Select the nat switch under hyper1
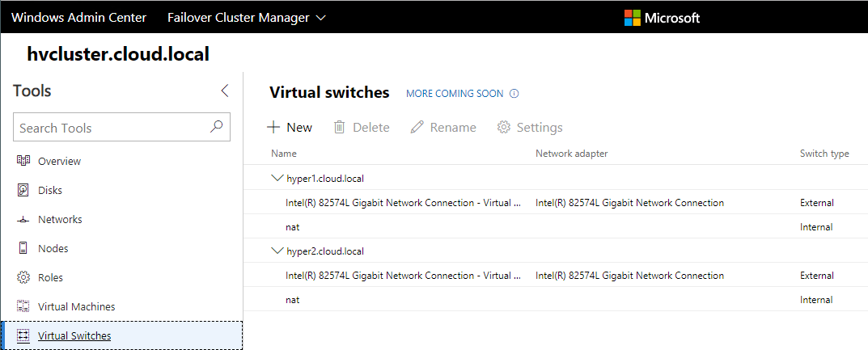Viewport: 868px width, 350px height. [293, 227]
